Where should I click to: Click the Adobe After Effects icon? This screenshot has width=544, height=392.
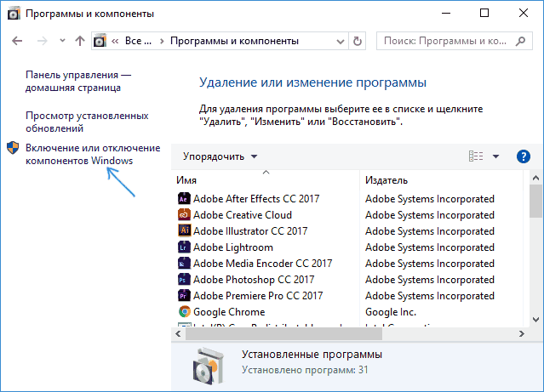(184, 199)
